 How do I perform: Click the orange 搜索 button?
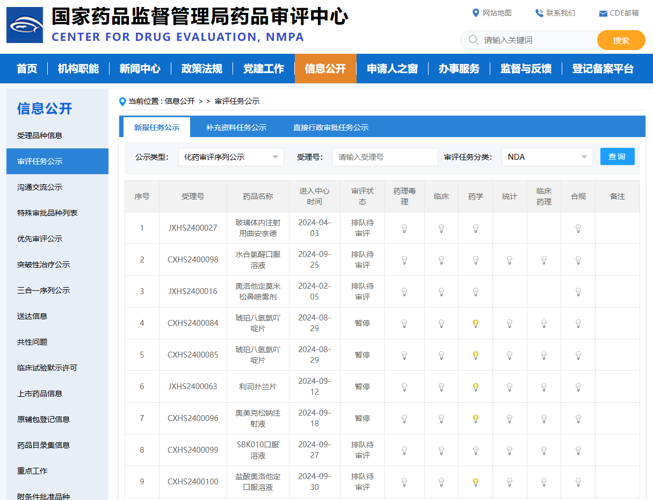coord(621,40)
